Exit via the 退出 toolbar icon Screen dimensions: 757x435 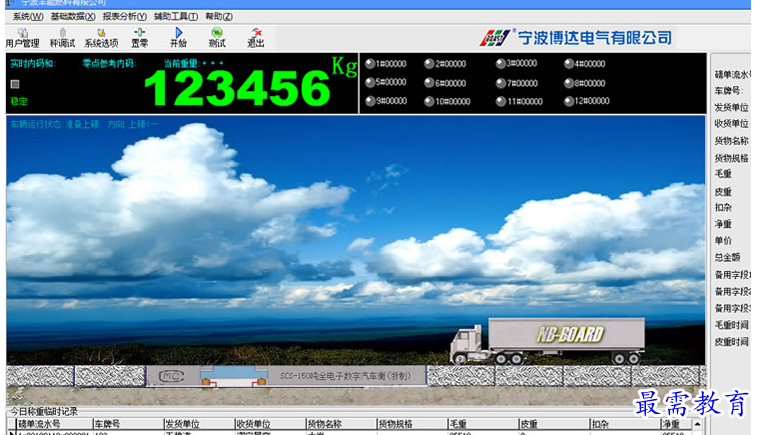click(x=256, y=38)
